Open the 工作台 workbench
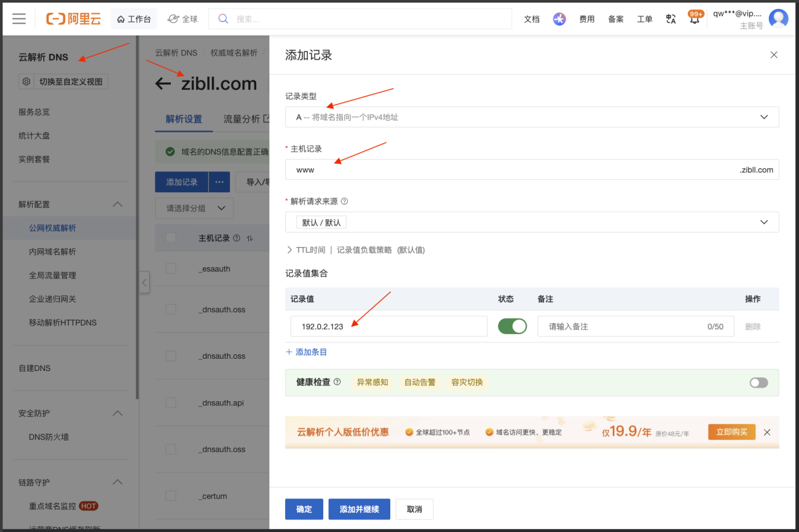The width and height of the screenshot is (799, 532). (134, 19)
